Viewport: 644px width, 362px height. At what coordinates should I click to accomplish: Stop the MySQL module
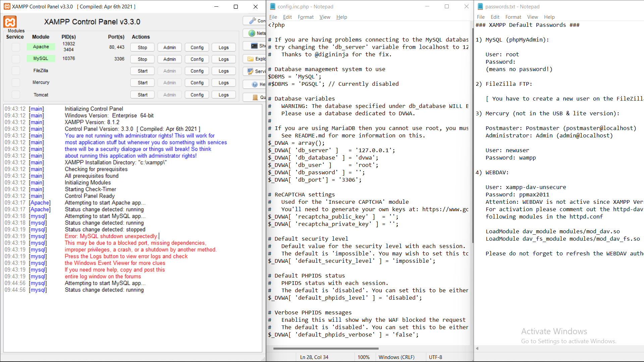[142, 59]
